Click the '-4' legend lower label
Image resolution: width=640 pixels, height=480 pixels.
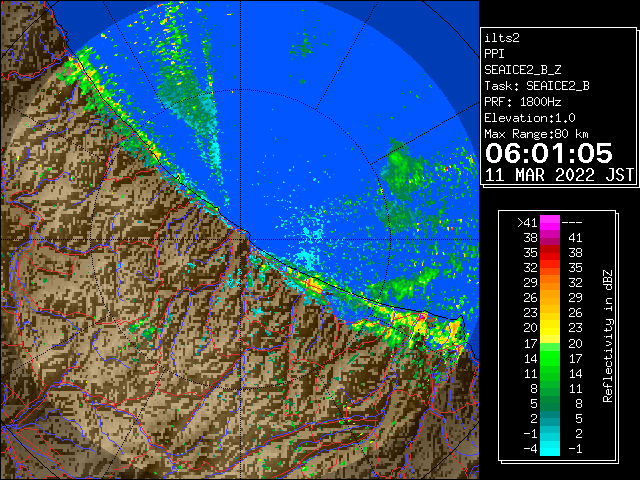530,449
